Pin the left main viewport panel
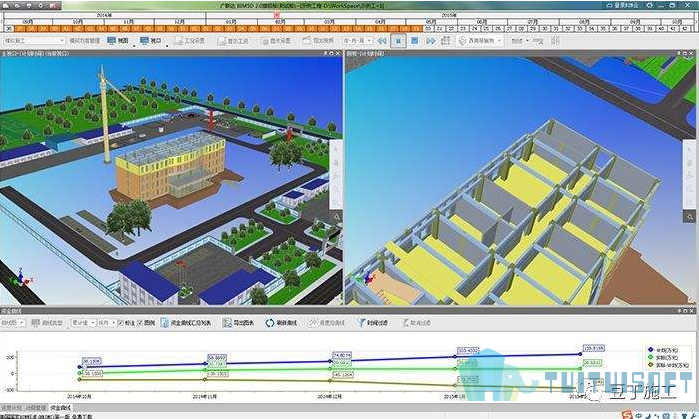Image resolution: width=699 pixels, height=419 pixels. click(325, 53)
